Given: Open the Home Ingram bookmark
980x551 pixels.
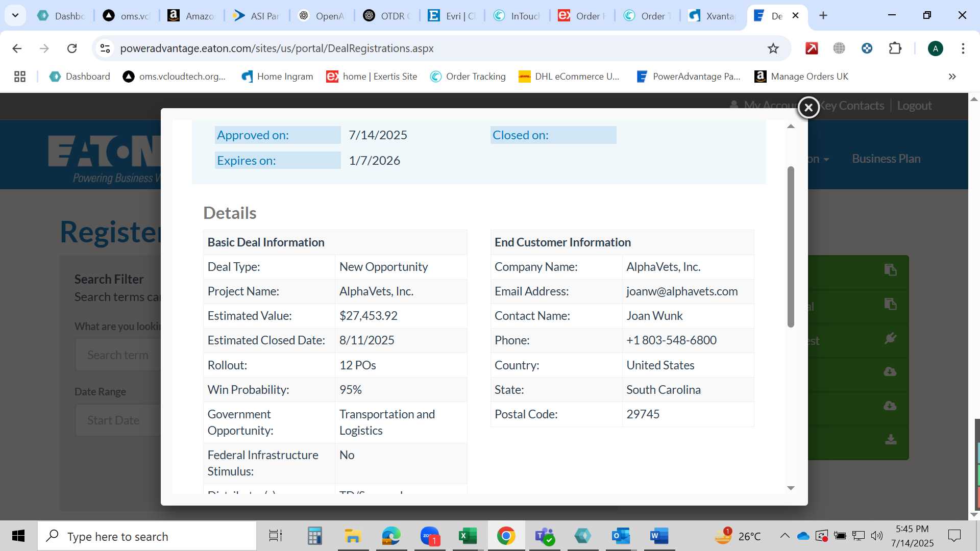Looking at the screenshot, I should tap(277, 77).
